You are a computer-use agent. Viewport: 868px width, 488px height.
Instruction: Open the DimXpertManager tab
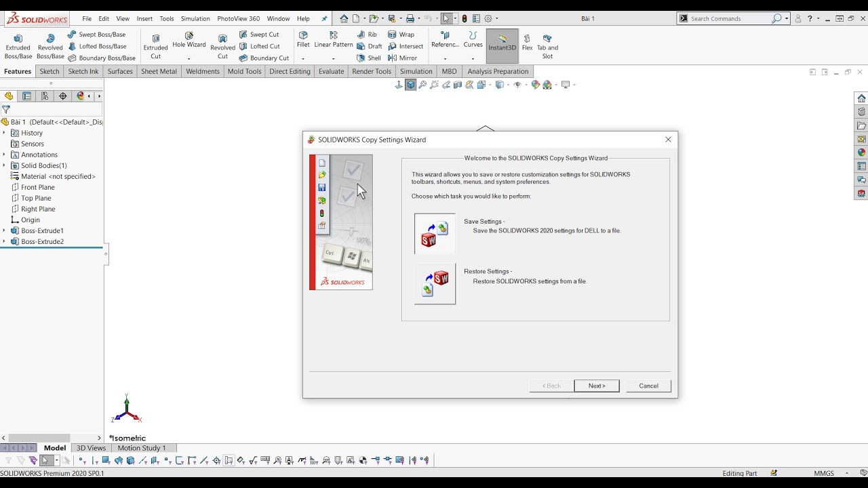click(x=63, y=96)
